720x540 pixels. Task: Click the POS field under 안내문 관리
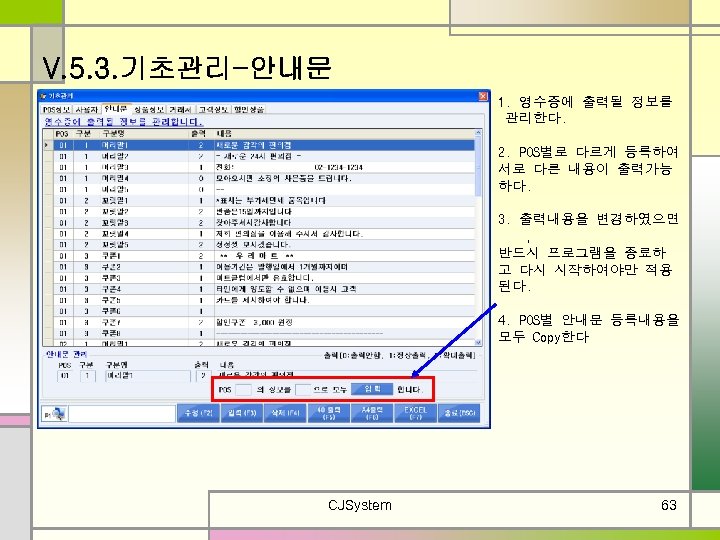65,376
